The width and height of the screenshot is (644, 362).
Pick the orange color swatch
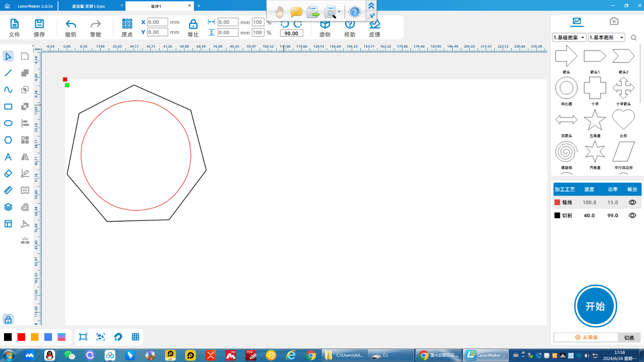pyautogui.click(x=35, y=337)
